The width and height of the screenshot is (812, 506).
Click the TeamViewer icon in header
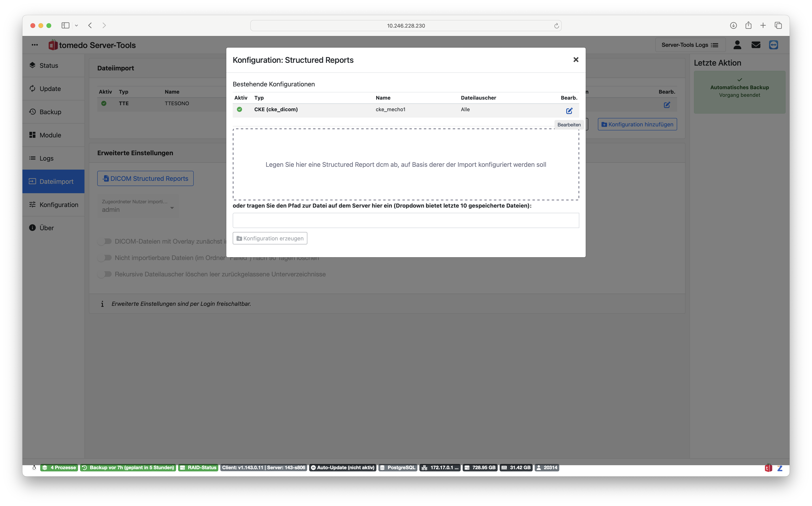pyautogui.click(x=773, y=45)
